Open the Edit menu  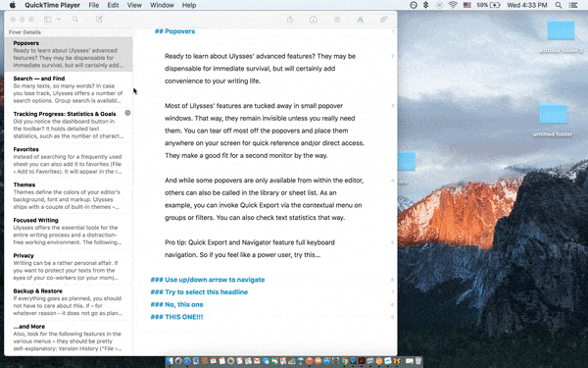tap(113, 5)
